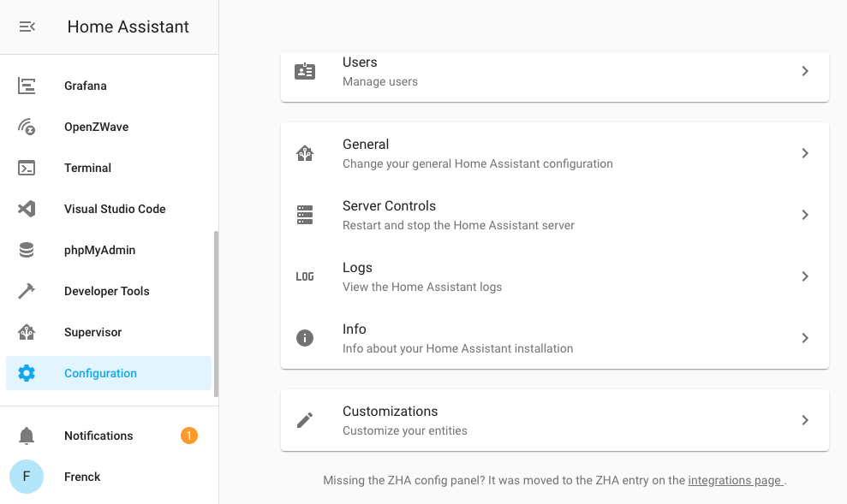Select the Grafana sidebar icon
This screenshot has height=504, width=847.
(x=27, y=86)
